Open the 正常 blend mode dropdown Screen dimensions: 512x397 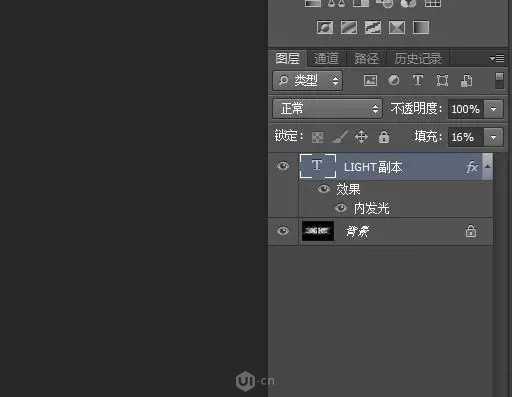(x=327, y=109)
